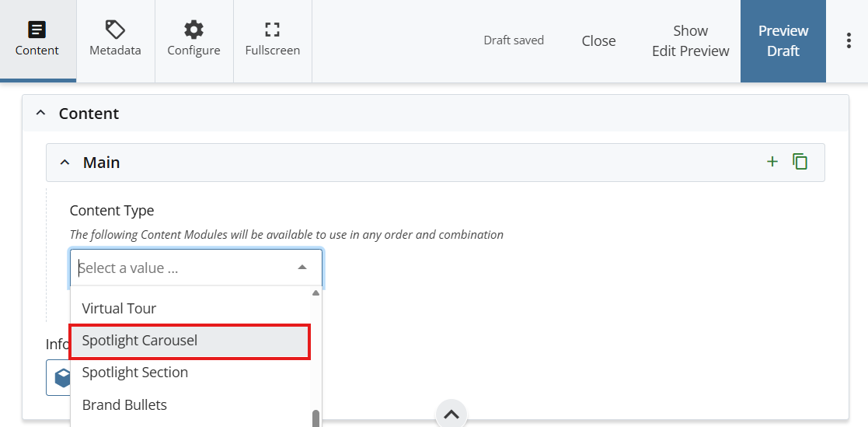Open the three-dot more options menu
This screenshot has width=868, height=427.
pyautogui.click(x=848, y=41)
